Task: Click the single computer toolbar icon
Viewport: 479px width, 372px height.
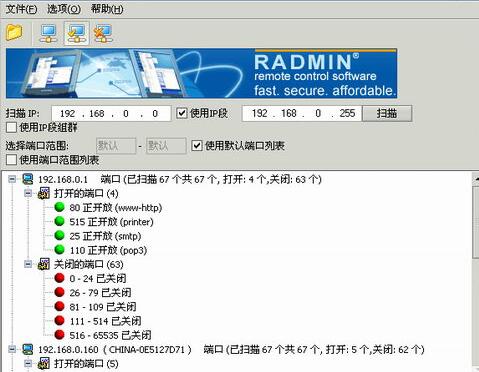Action: click(49, 33)
